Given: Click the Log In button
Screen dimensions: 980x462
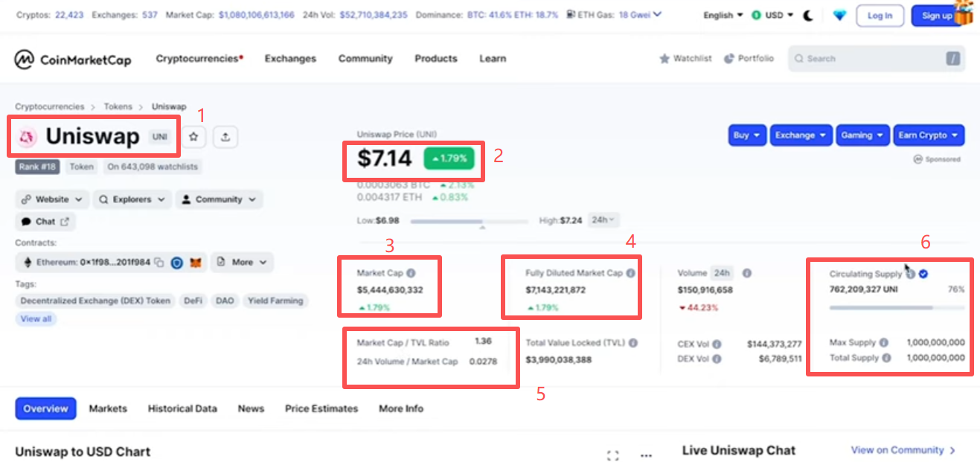Looking at the screenshot, I should [x=880, y=16].
